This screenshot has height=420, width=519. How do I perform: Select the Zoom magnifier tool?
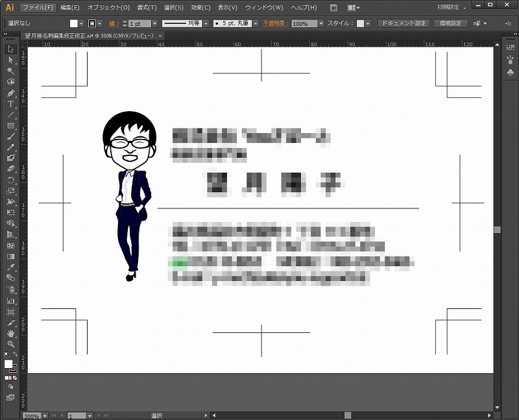click(11, 343)
